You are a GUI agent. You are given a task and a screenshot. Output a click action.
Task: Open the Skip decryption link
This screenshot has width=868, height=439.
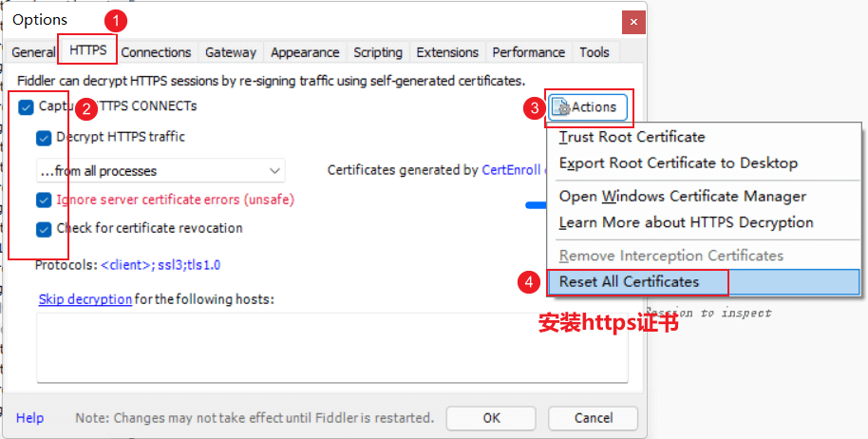point(85,299)
